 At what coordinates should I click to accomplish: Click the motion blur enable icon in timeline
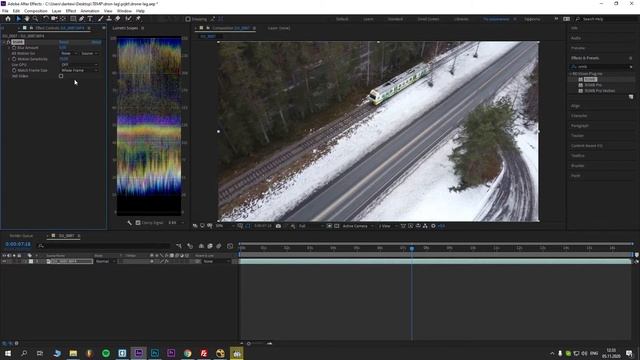219,246
